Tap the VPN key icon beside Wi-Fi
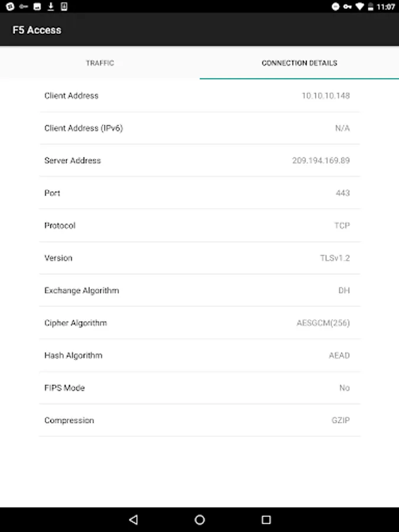399x532 pixels. pyautogui.click(x=348, y=7)
